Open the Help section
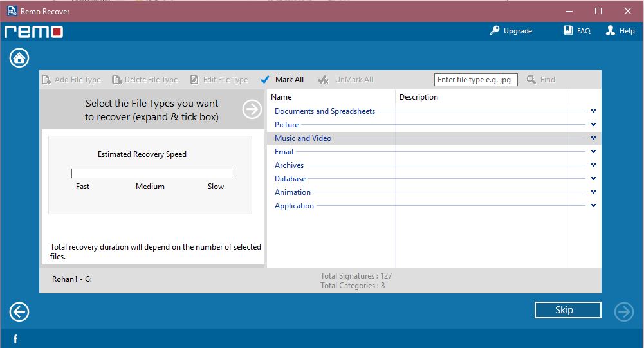The width and height of the screenshot is (644, 348). click(620, 31)
